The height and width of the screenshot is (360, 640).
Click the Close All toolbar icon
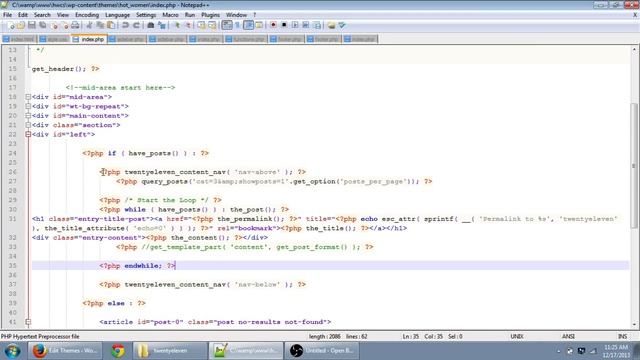(x=64, y=25)
